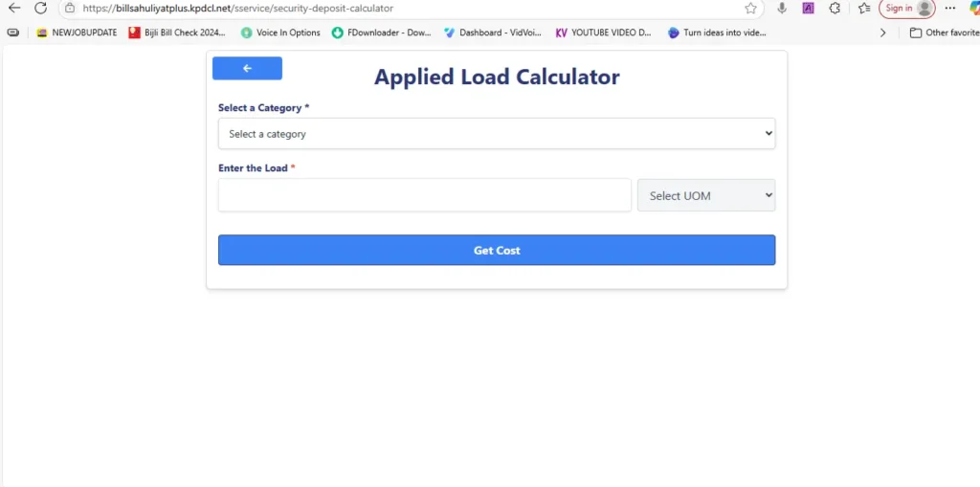Expand hidden bookmarks overflow chevron
Screen dimensions: 980x487
[882, 33]
